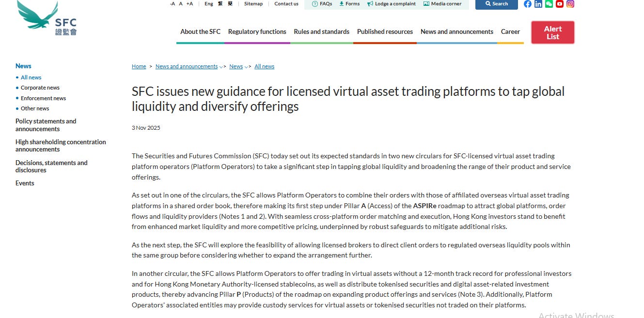Select Other news in sidebar

[x=35, y=108]
